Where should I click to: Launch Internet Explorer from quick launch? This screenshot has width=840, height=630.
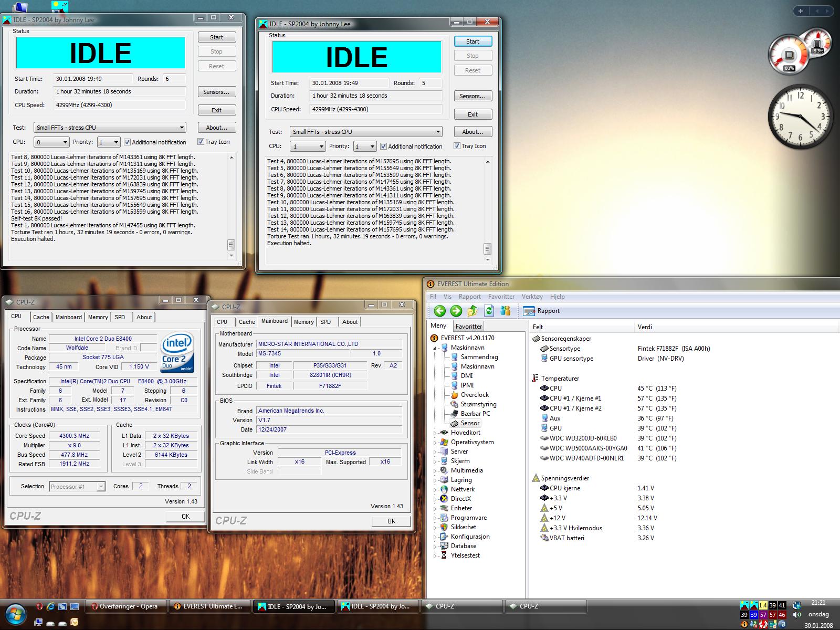coord(51,606)
